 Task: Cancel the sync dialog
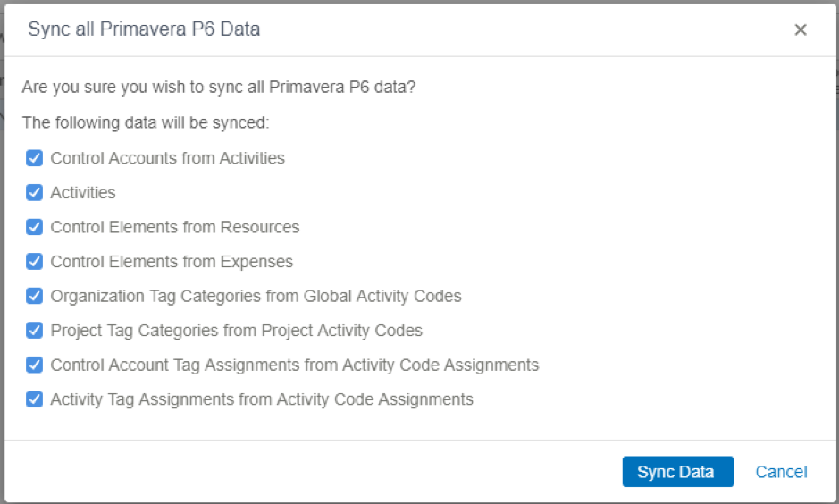[x=781, y=472]
